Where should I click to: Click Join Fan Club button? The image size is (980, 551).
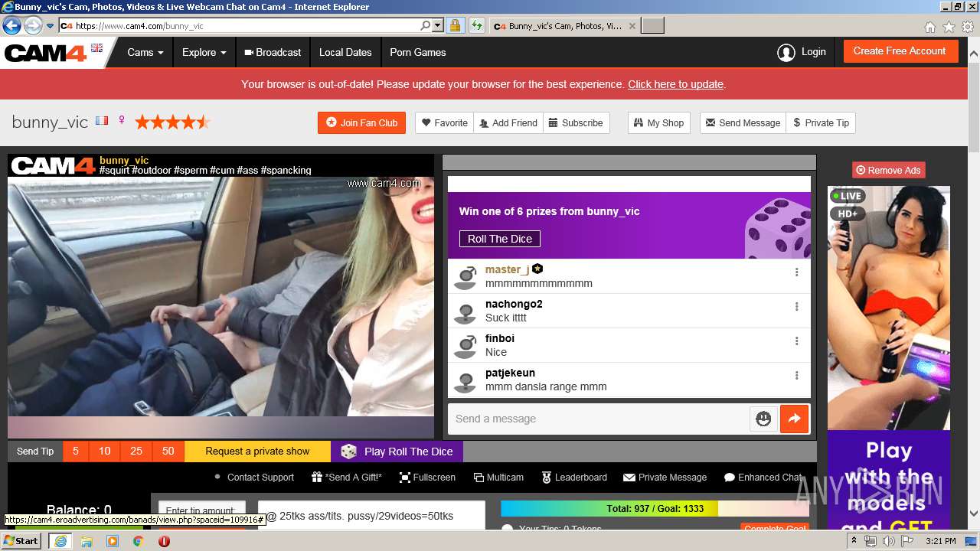pos(361,122)
